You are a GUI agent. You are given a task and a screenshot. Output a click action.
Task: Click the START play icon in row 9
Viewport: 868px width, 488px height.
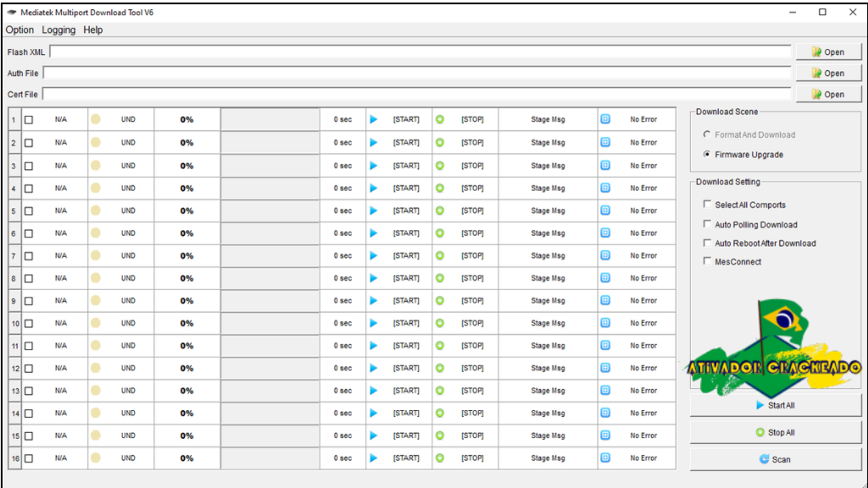(x=374, y=301)
